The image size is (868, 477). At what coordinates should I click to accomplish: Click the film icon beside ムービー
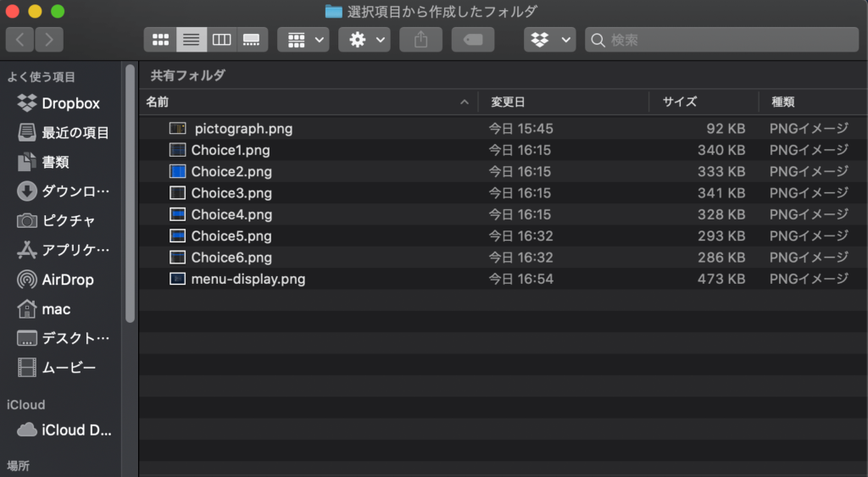(26, 368)
